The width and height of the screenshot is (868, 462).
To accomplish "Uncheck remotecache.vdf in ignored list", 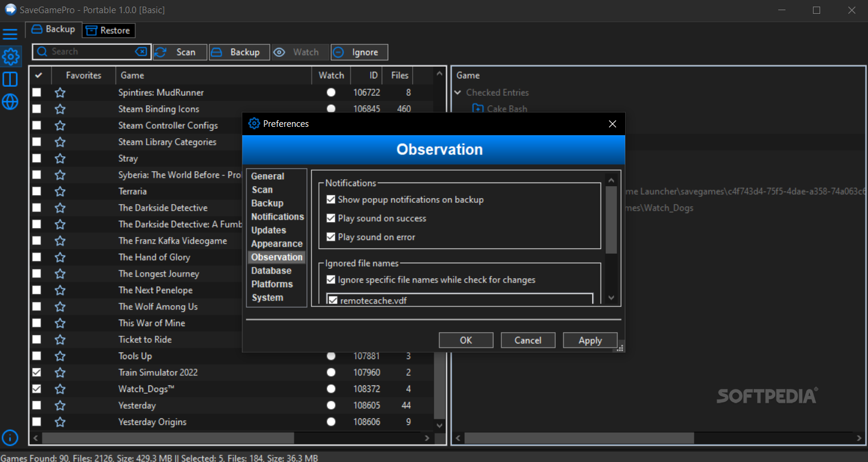I will [x=333, y=300].
